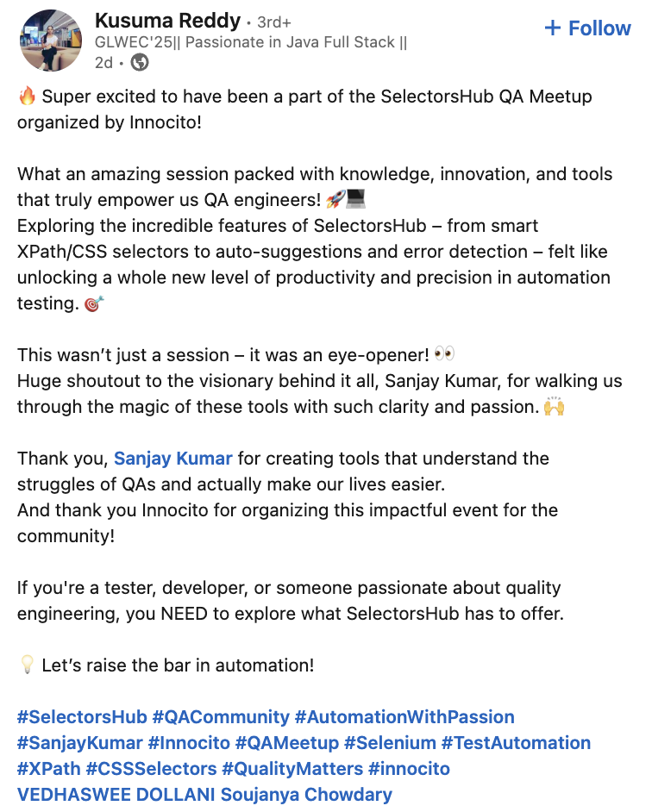Viewport: 652px width, 812px height.
Task: Click the Follow button
Action: 587,28
